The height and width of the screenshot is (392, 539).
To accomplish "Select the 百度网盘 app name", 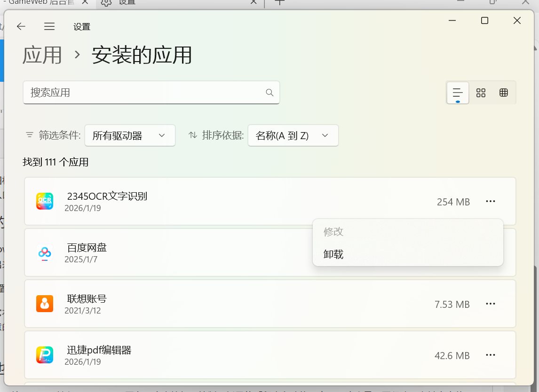I will point(87,248).
